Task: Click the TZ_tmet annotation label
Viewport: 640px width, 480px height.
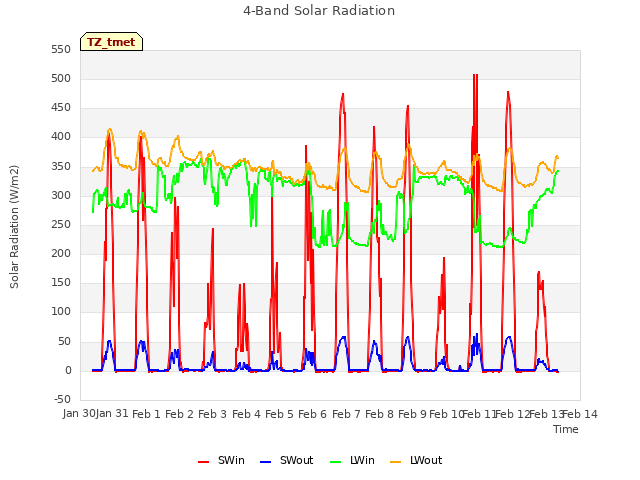Action: [111, 42]
